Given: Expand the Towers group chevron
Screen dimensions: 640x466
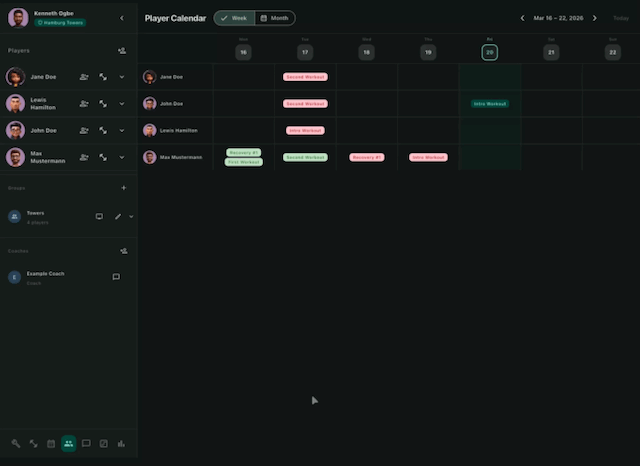Looking at the screenshot, I should pos(131,216).
